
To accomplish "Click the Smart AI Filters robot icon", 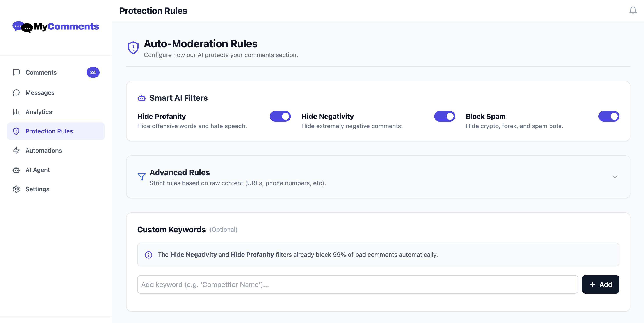I will [x=142, y=98].
